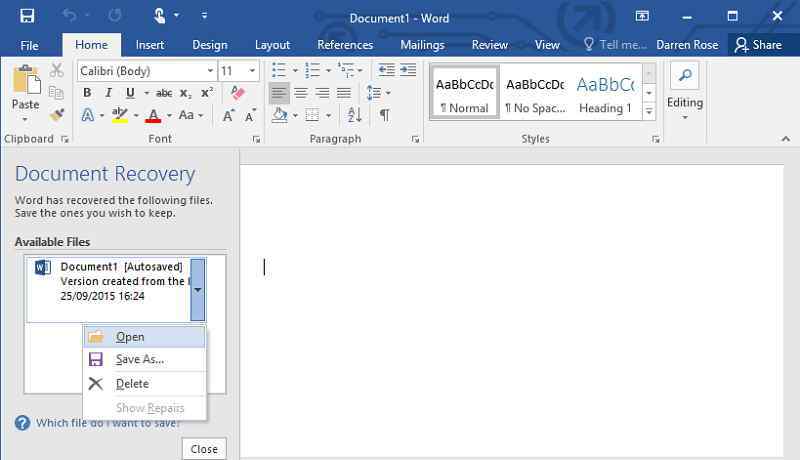
Task: Apply superscript formatting
Action: (x=207, y=93)
